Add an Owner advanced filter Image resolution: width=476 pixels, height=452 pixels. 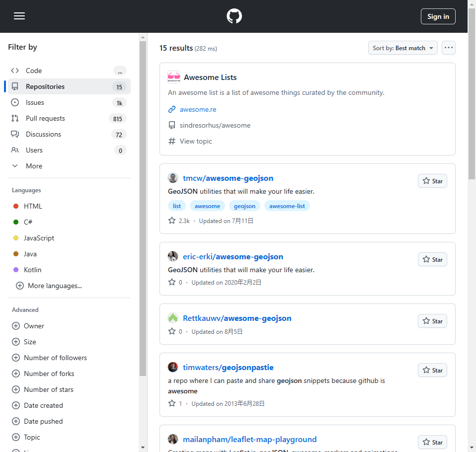(28, 326)
